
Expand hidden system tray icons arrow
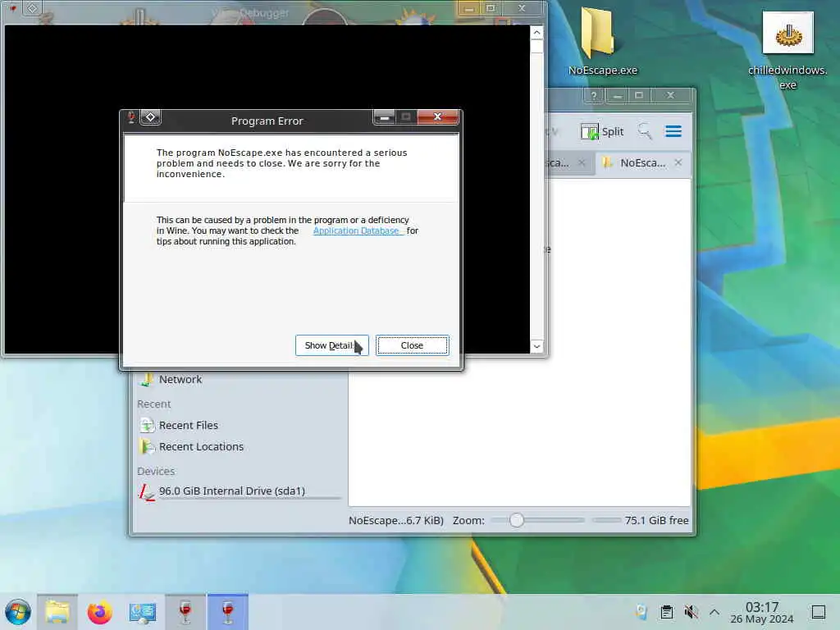click(714, 612)
